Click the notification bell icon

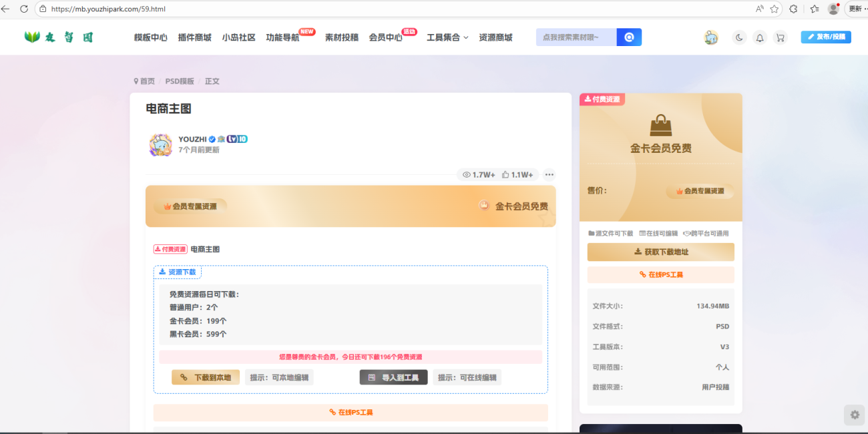click(759, 37)
